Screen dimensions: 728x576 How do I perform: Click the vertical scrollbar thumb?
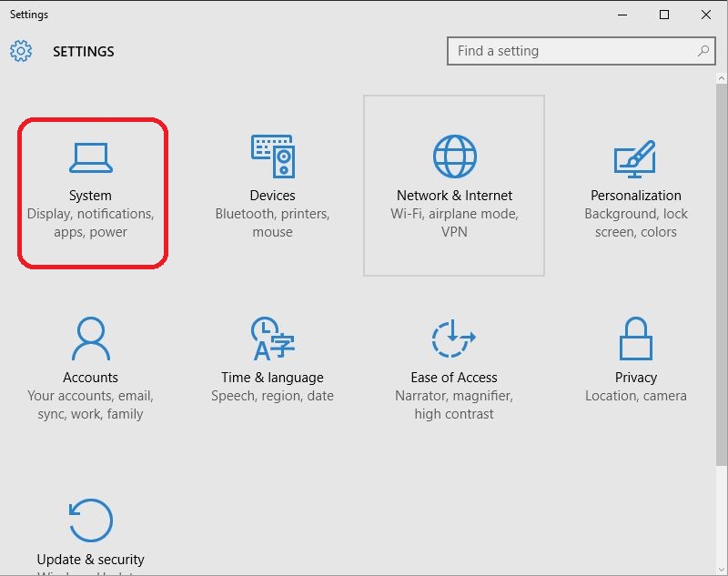pos(721,274)
